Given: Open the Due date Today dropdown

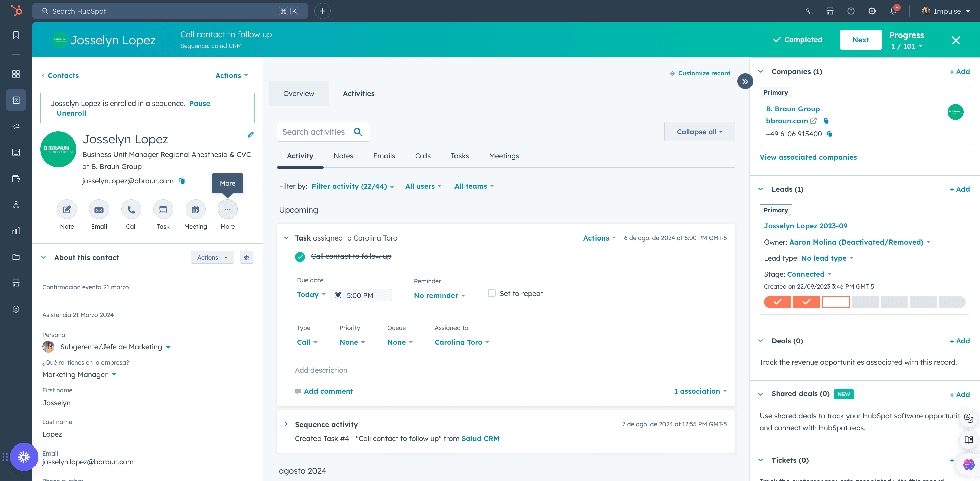Looking at the screenshot, I should [311, 294].
